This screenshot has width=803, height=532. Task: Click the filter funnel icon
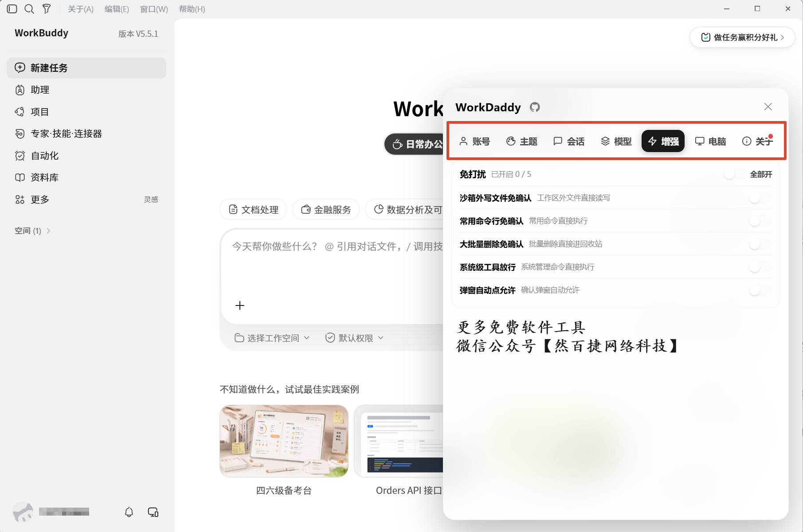47,9
